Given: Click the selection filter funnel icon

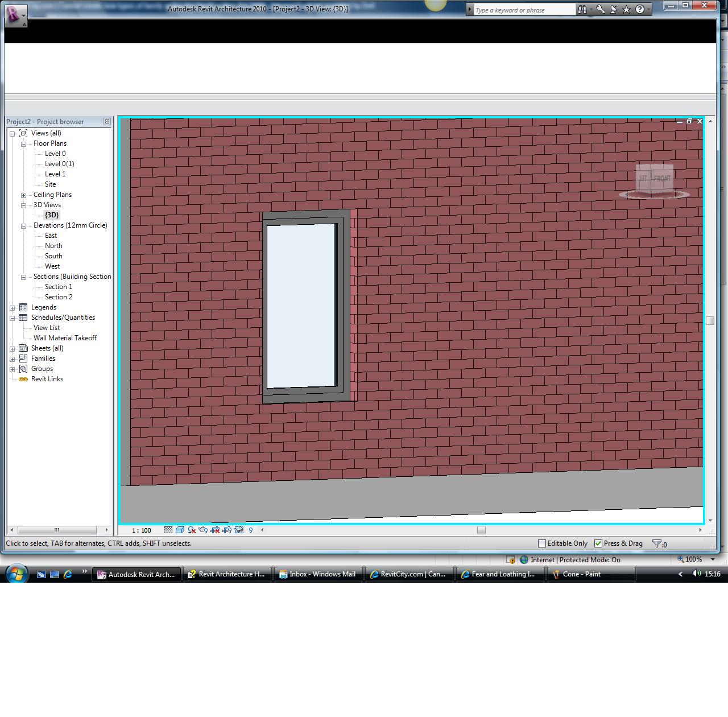Looking at the screenshot, I should [656, 543].
